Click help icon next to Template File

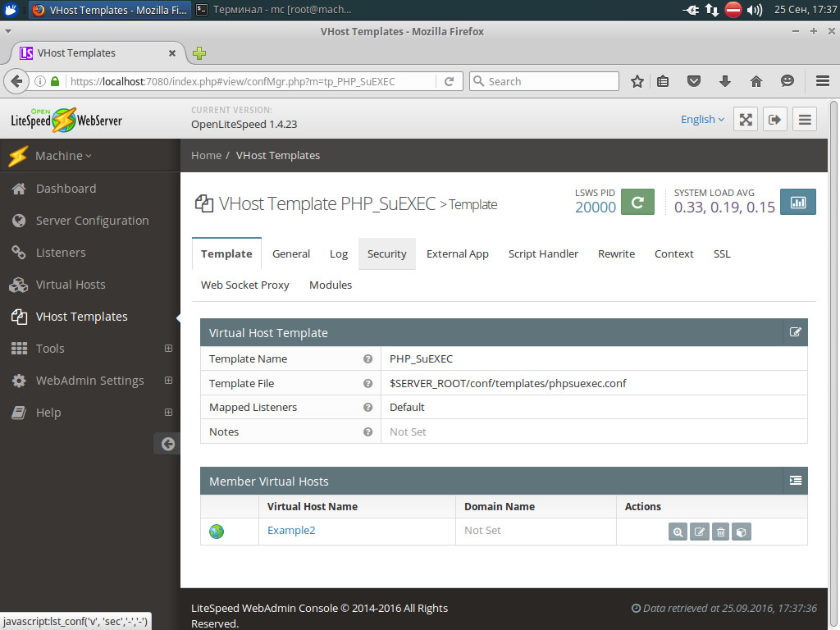[x=367, y=384]
